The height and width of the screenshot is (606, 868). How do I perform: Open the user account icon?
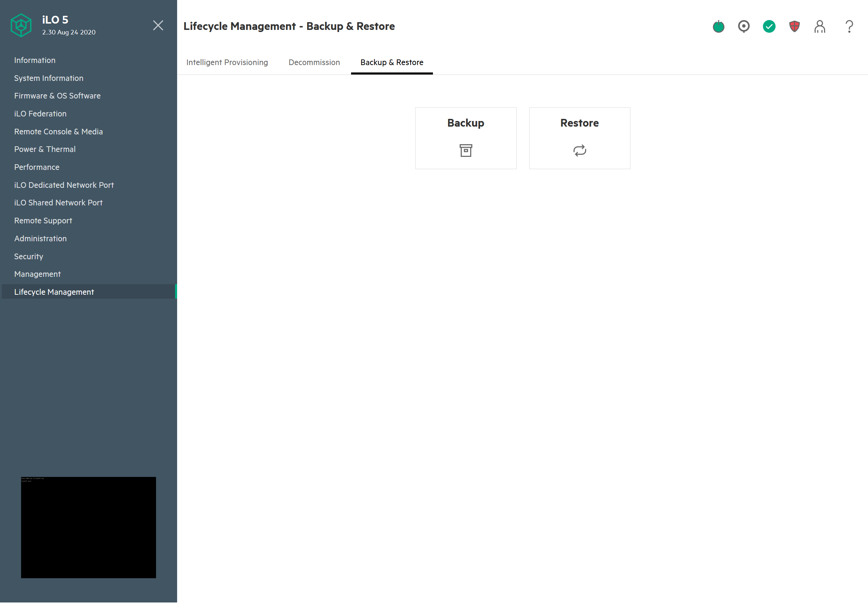(x=820, y=26)
